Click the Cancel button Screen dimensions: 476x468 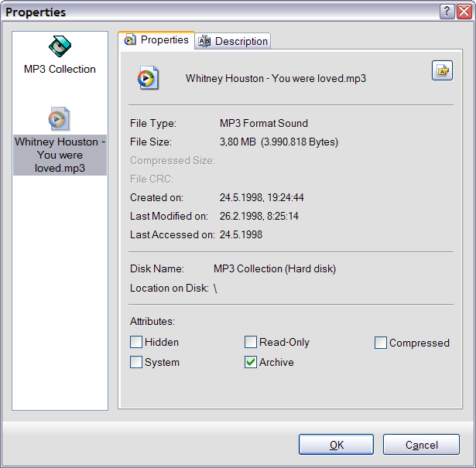(421, 445)
